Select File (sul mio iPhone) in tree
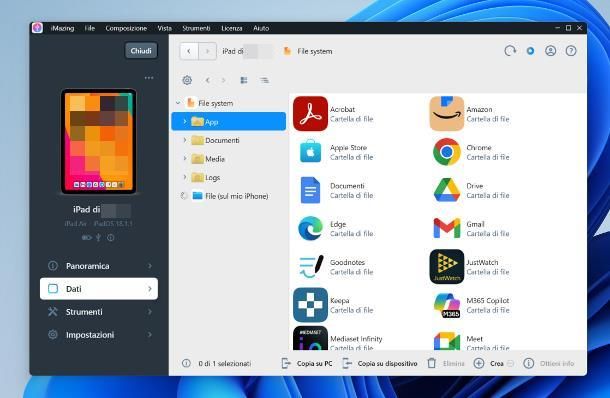This screenshot has width=610, height=398. point(230,196)
